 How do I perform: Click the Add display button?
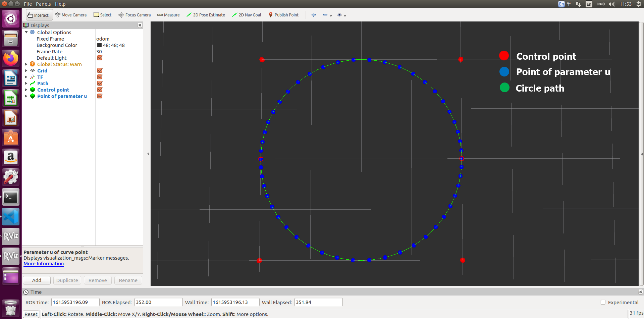[37, 280]
